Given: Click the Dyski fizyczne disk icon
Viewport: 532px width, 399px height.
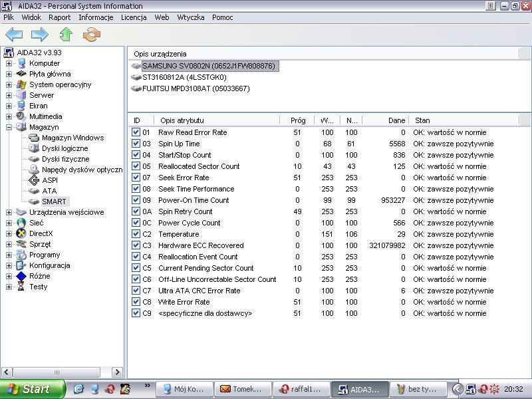Looking at the screenshot, I should coord(34,159).
